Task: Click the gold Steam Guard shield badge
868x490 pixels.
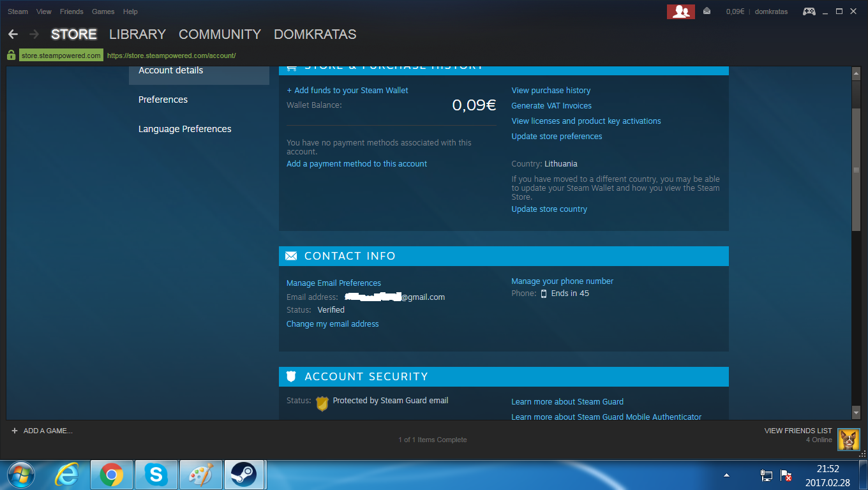Action: click(322, 403)
